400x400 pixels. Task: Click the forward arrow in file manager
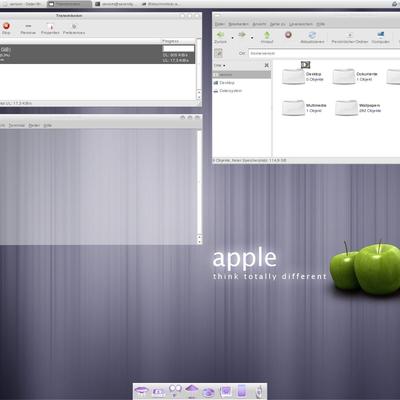[242, 35]
